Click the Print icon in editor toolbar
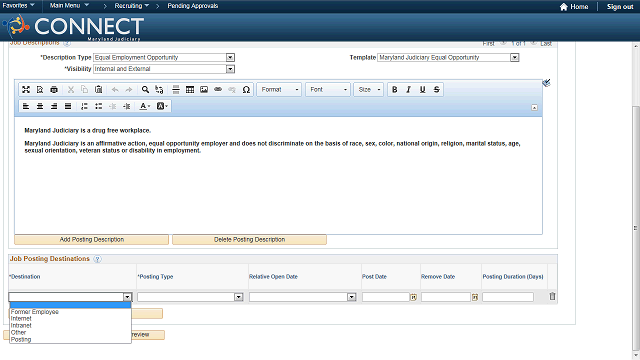Image resolution: width=640 pixels, height=360 pixels. [54, 90]
